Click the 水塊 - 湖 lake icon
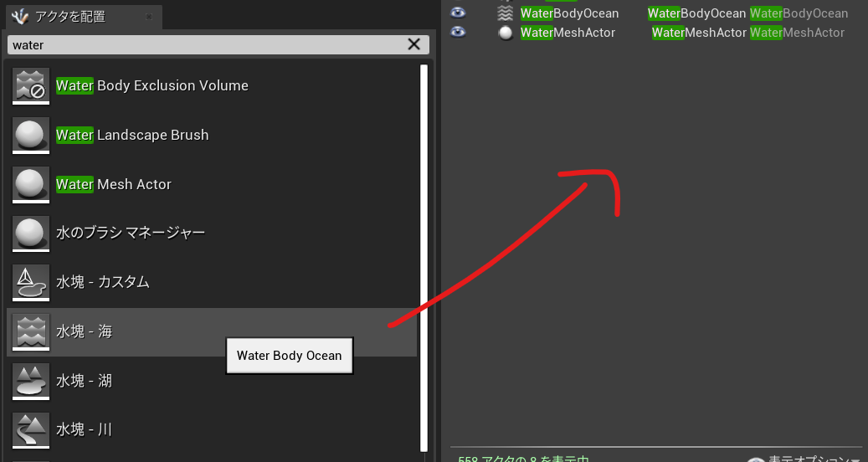 tap(31, 381)
